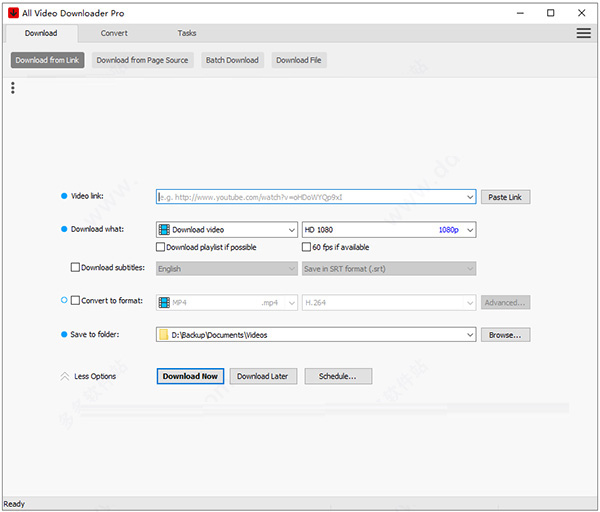Expand the Save to folder path dropdown

[470, 335]
